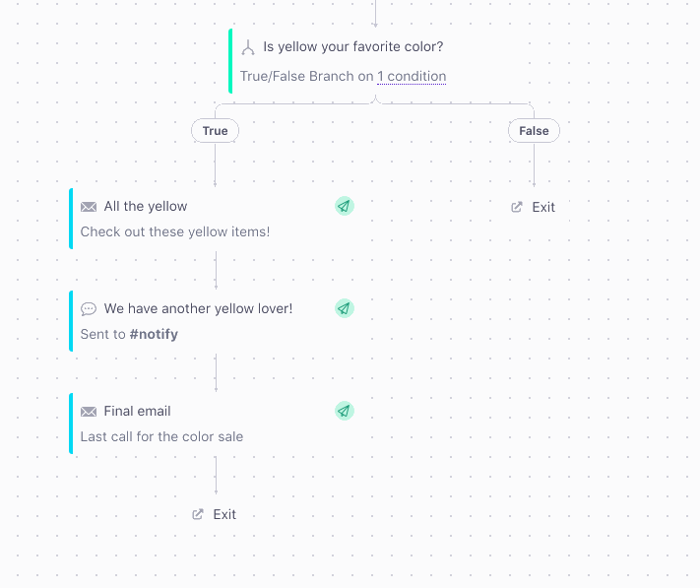Click the Check out these yellow items! subject
700x588 pixels.
(175, 232)
